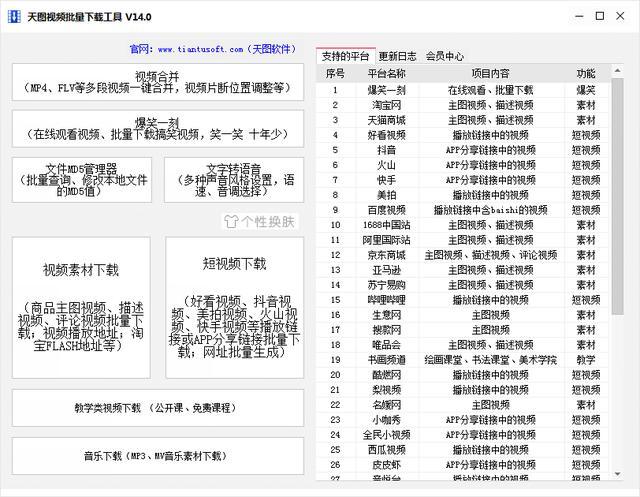This screenshot has width=640, height=497.
Task: Click the 平台名称 column header
Action: click(386, 73)
